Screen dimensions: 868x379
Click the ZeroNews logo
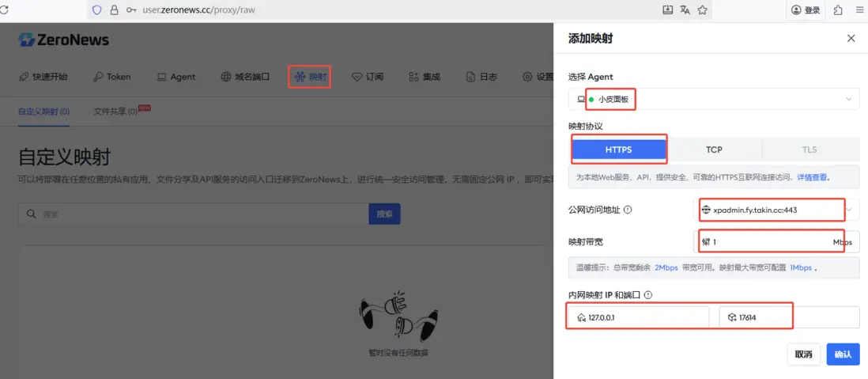[64, 40]
